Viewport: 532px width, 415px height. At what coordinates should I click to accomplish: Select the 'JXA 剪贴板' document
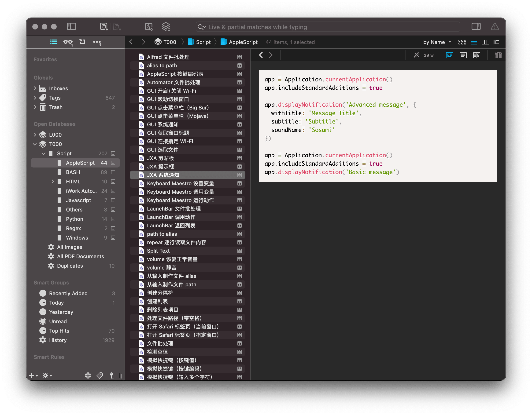187,158
